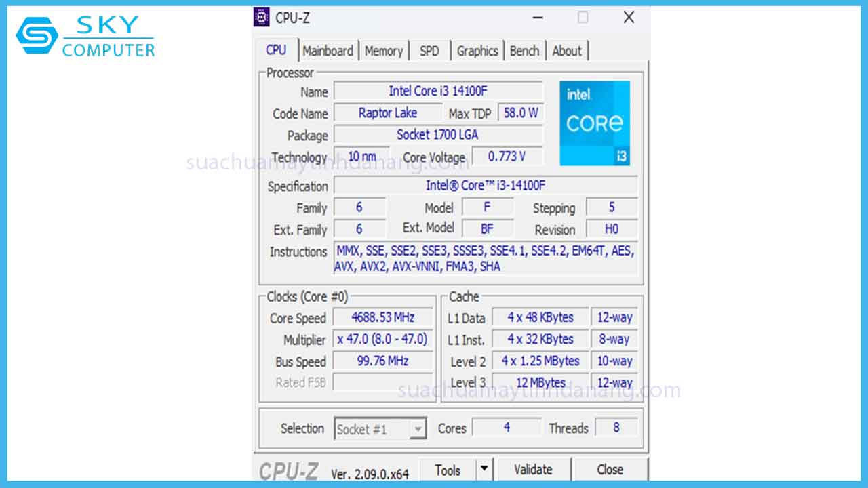This screenshot has height=488, width=868.
Task: Click the processor Name field
Action: tap(437, 91)
